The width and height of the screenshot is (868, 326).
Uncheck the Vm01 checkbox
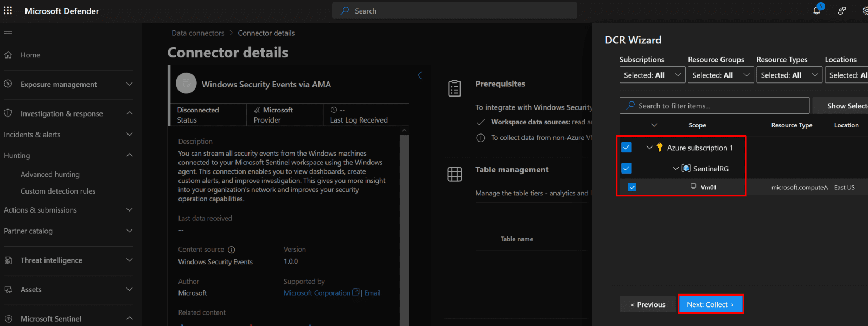632,187
